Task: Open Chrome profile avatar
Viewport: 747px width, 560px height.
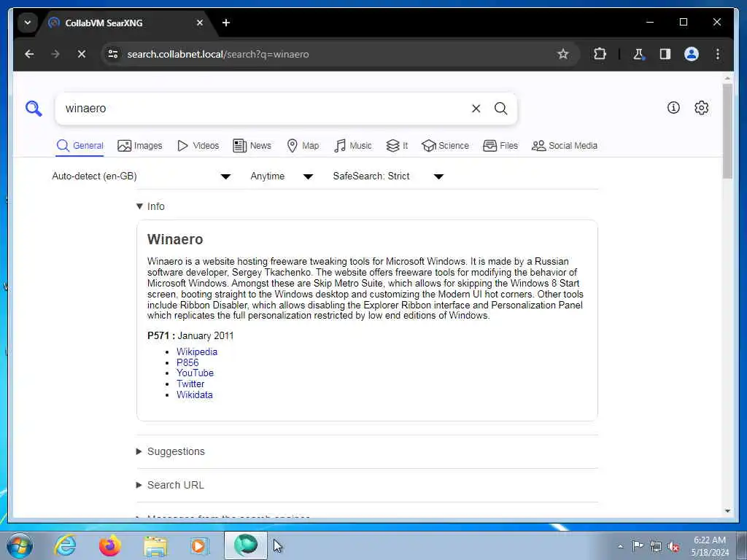Action: pos(692,54)
